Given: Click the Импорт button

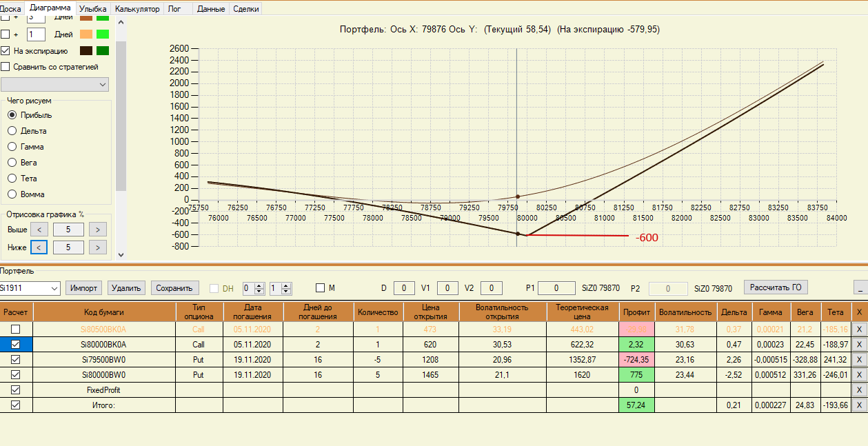Looking at the screenshot, I should [x=84, y=288].
